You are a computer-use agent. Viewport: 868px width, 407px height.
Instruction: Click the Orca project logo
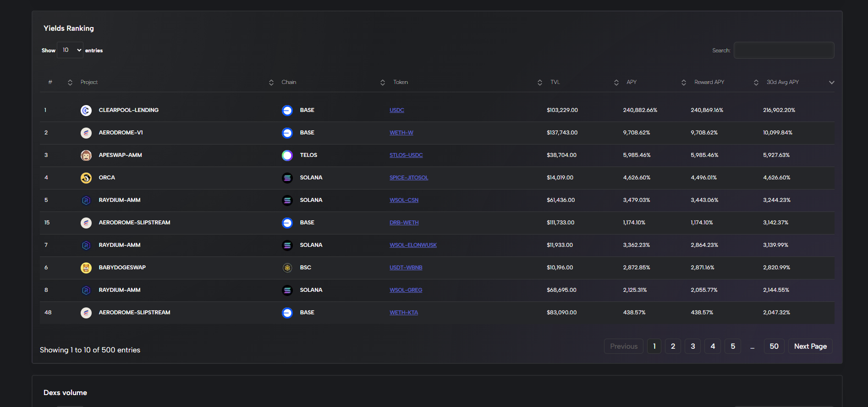pyautogui.click(x=86, y=178)
